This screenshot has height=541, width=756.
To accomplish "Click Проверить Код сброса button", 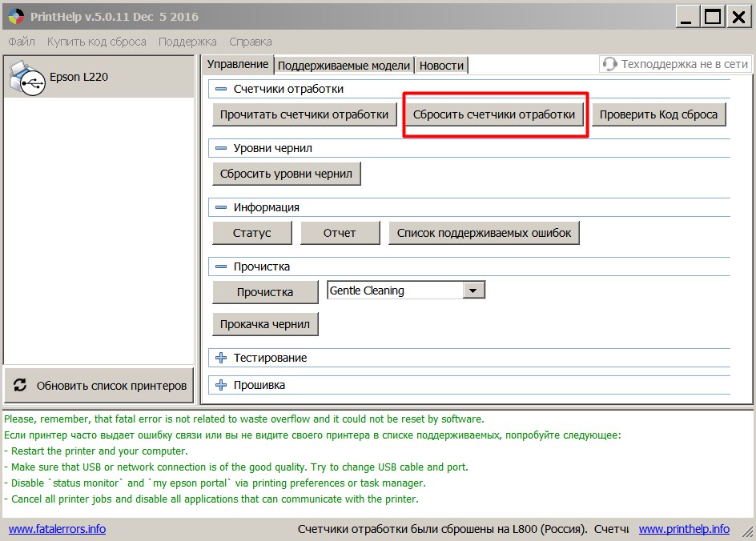I will point(658,114).
